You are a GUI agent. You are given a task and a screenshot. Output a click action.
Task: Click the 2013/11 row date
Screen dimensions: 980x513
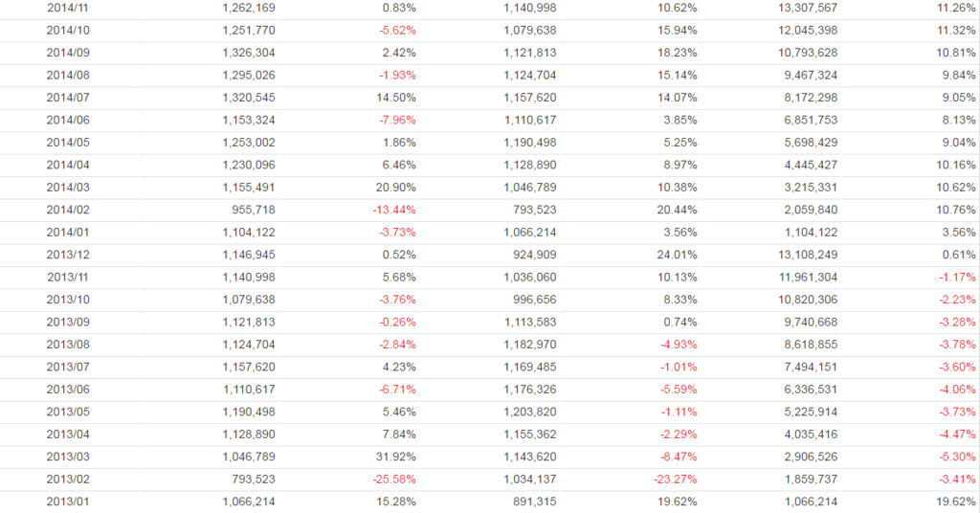pyautogui.click(x=68, y=277)
